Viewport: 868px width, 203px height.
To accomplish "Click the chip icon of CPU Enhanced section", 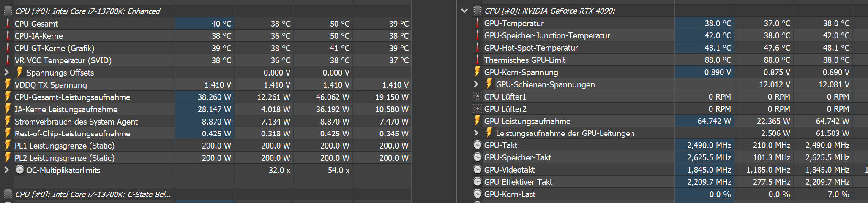I will pyautogui.click(x=8, y=11).
